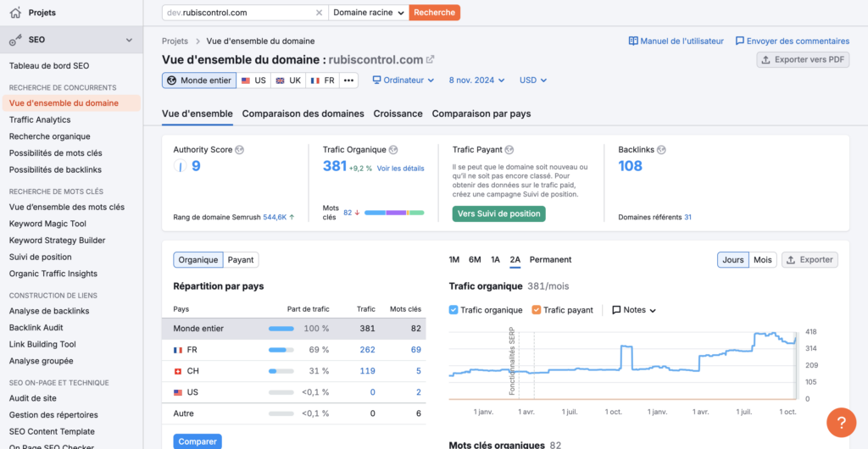Click Monde entier traffic share bar
Image resolution: width=868 pixels, height=449 pixels.
pos(281,329)
